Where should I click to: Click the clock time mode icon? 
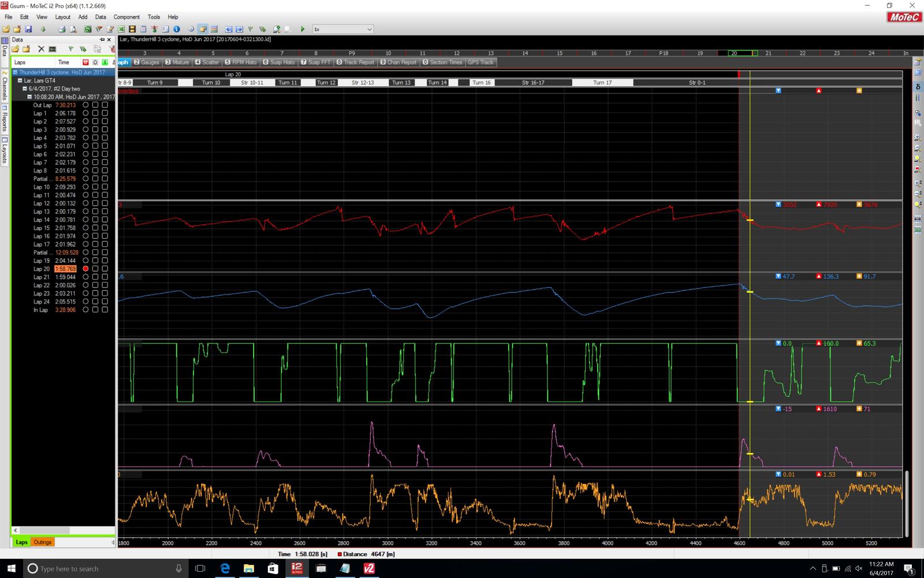tap(191, 29)
